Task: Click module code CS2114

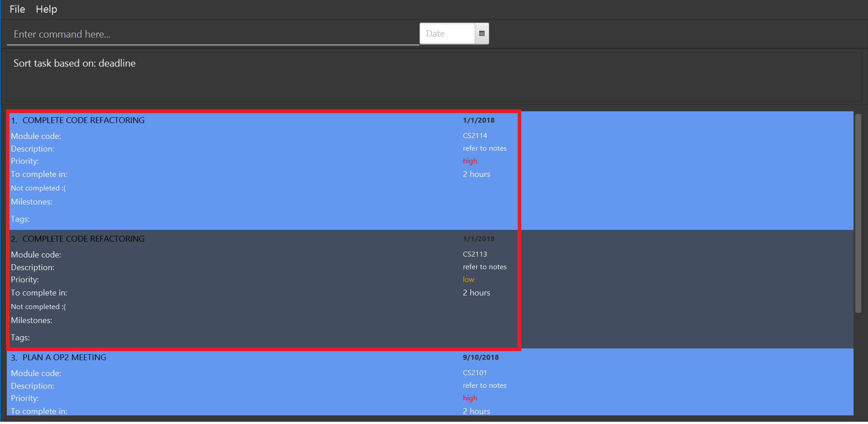Action: [475, 136]
